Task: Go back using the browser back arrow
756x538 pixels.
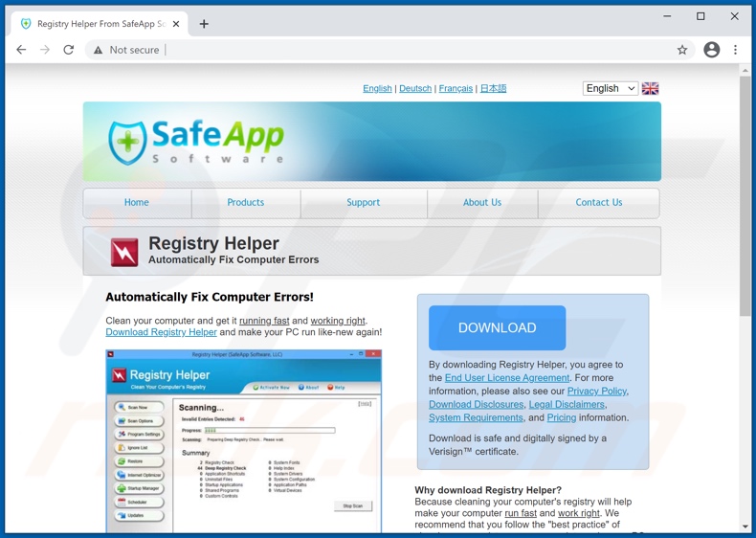Action: (x=21, y=50)
